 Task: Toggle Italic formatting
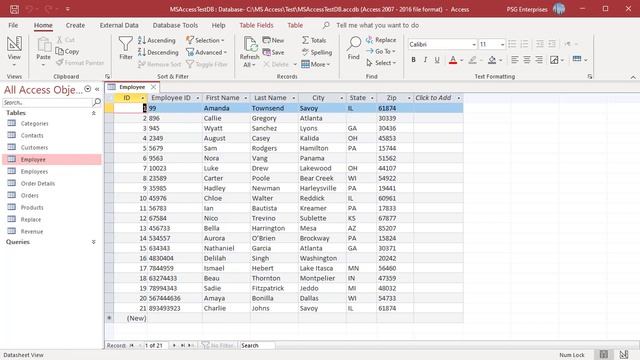point(425,60)
